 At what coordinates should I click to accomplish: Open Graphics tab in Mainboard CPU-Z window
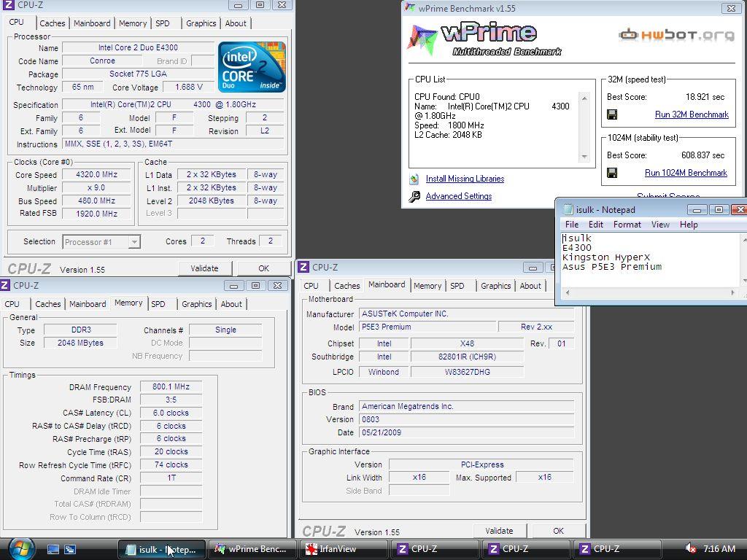pyautogui.click(x=495, y=286)
